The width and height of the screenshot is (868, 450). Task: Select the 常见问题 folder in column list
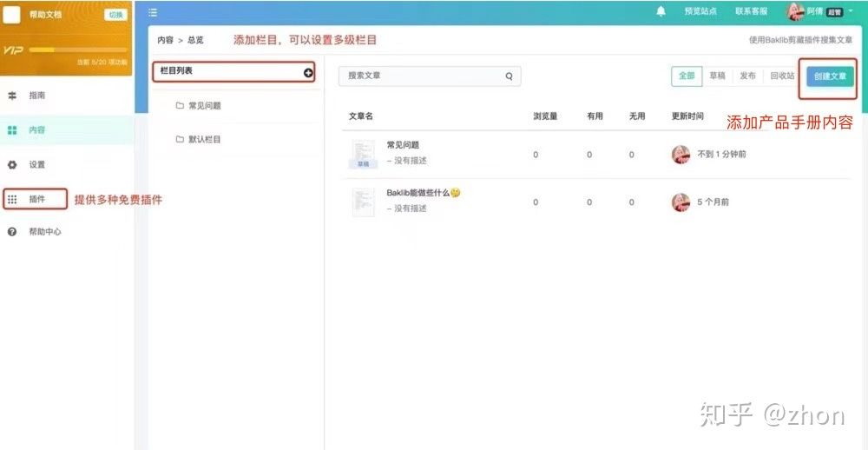pos(204,106)
